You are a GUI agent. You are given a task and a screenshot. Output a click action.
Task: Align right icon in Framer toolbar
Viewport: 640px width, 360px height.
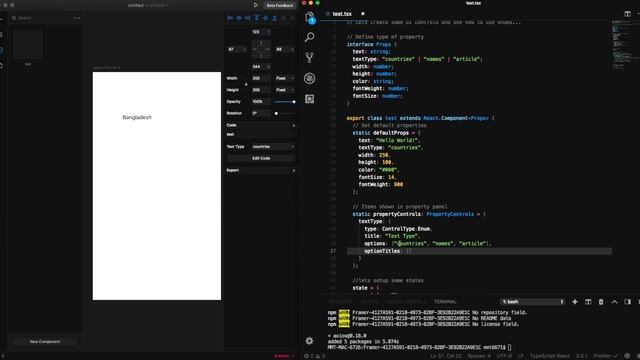pyautogui.click(x=248, y=18)
